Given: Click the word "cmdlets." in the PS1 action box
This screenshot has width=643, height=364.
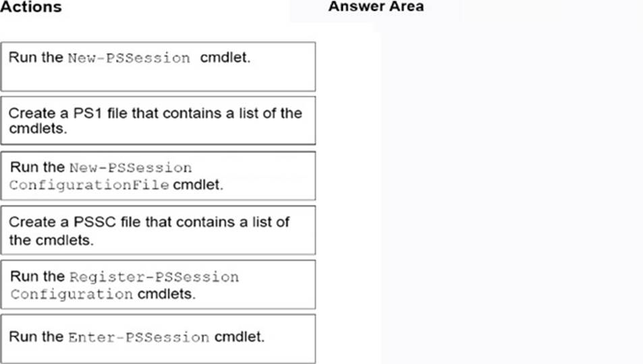Looking at the screenshot, I should point(38,126).
